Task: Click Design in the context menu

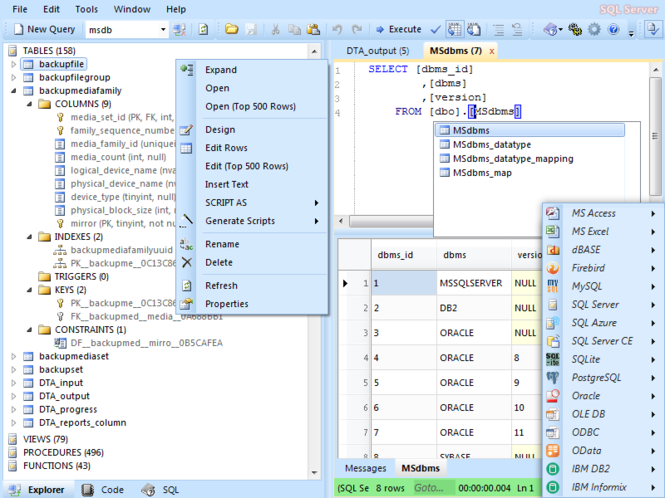Action: tap(252, 130)
